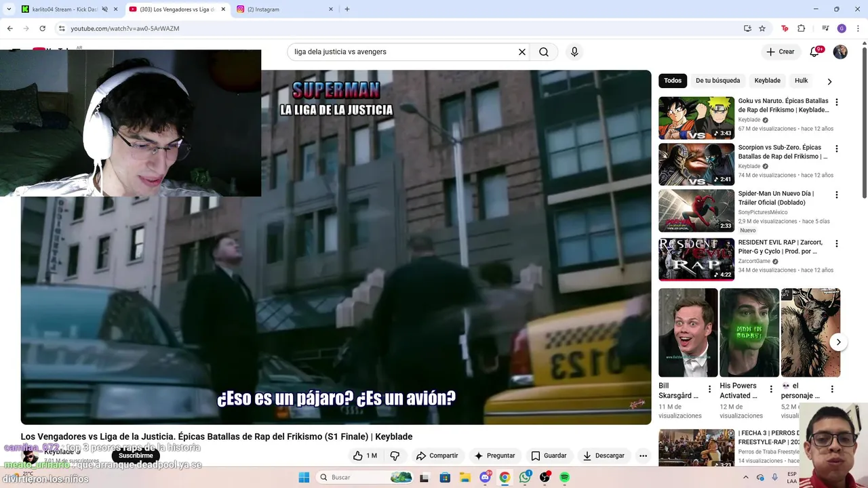Click the YouTube search magnifier button
This screenshot has width=868, height=488.
tap(544, 52)
